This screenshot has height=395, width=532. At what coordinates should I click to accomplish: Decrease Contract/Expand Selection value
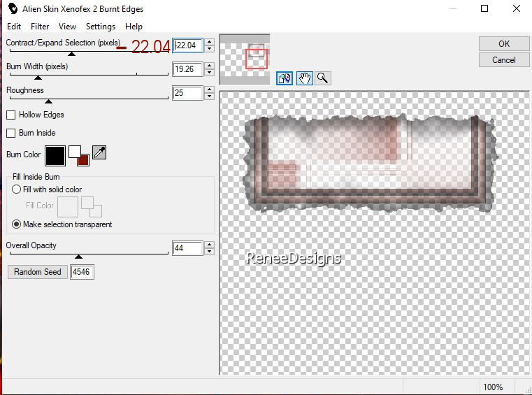(209, 48)
